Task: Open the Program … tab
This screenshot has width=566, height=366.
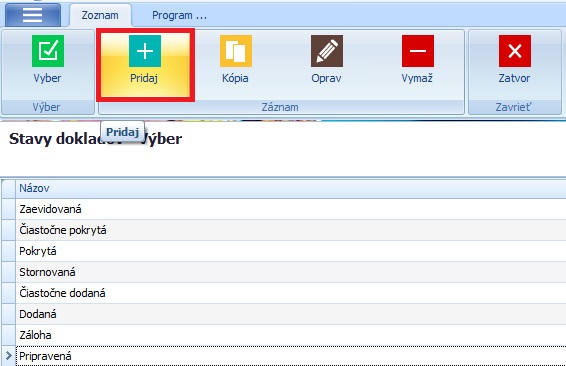Action: (x=179, y=16)
